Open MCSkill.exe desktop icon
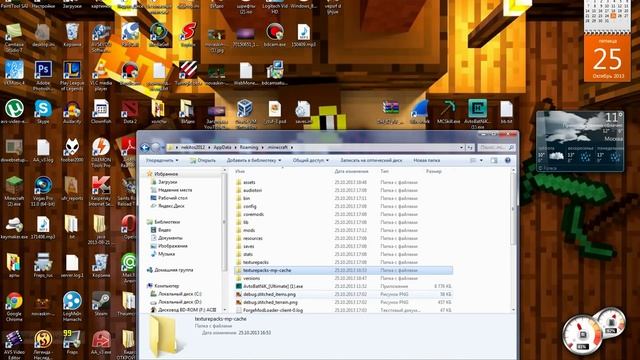This screenshot has height=360, width=640. (x=448, y=111)
